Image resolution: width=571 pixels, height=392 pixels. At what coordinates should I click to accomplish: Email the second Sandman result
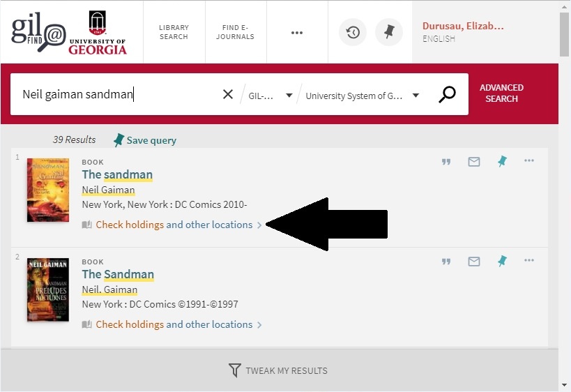474,262
